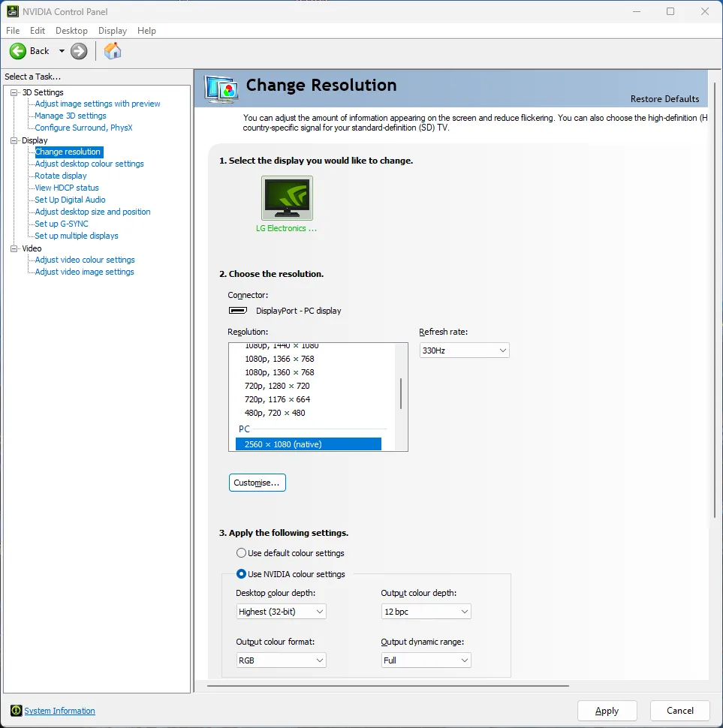Collapse the 3D Settings tree node
Image resolution: width=723 pixels, height=728 pixels.
point(14,92)
